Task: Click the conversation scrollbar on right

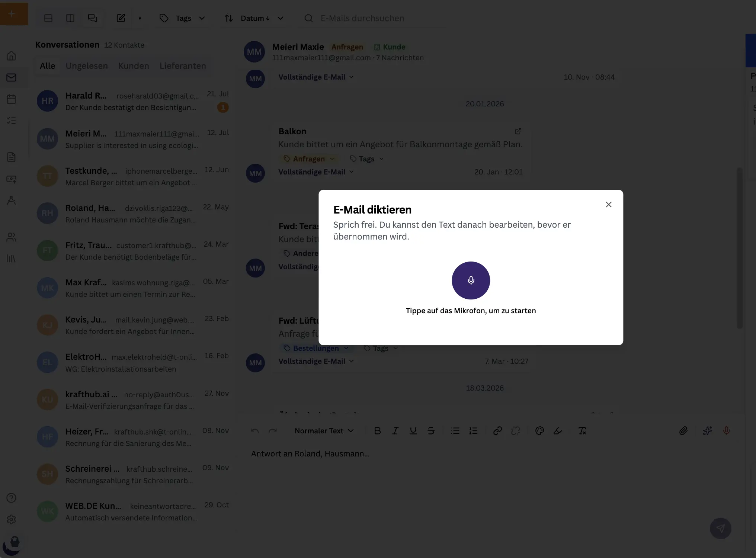Action: (x=740, y=248)
